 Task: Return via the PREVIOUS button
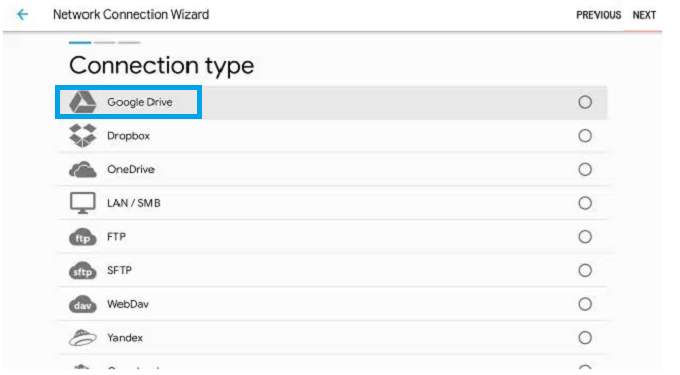(x=598, y=15)
